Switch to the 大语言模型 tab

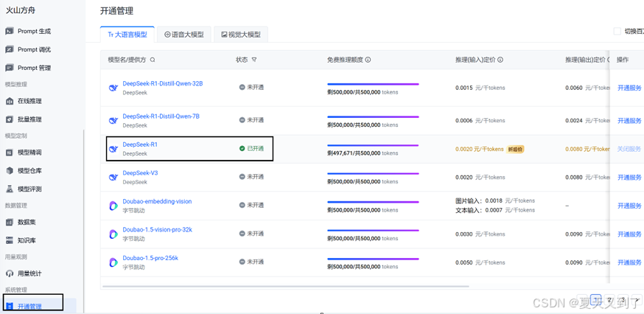pos(127,35)
